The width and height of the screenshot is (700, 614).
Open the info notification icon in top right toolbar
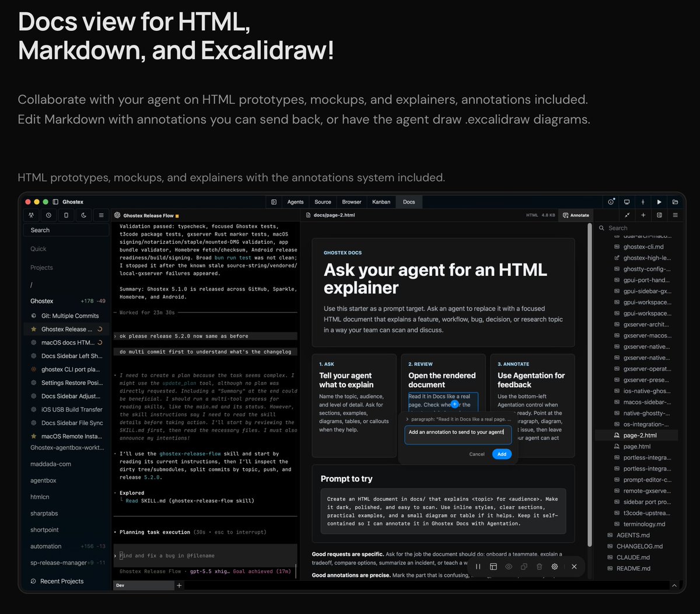pyautogui.click(x=611, y=202)
